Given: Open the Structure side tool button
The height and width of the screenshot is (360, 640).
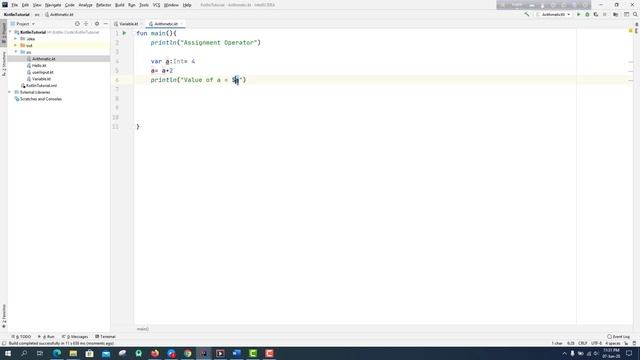Looking at the screenshot, I should [x=4, y=64].
